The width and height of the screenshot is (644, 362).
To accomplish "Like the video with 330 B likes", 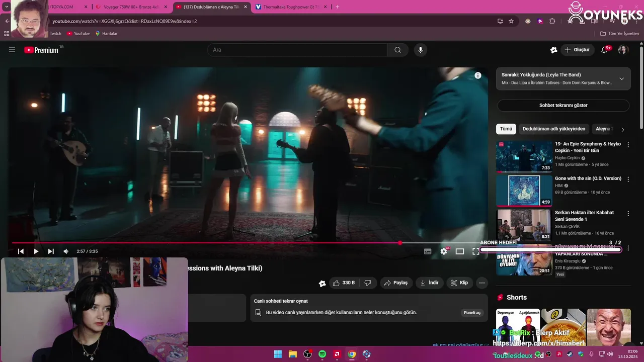I will click(x=344, y=283).
